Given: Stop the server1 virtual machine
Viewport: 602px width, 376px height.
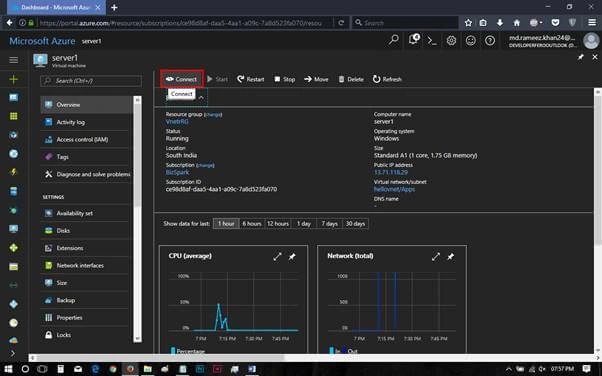Looking at the screenshot, I should tap(285, 79).
